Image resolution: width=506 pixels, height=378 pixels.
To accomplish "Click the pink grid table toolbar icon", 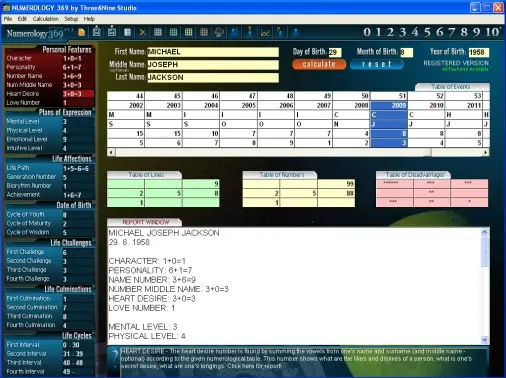I will [x=204, y=32].
